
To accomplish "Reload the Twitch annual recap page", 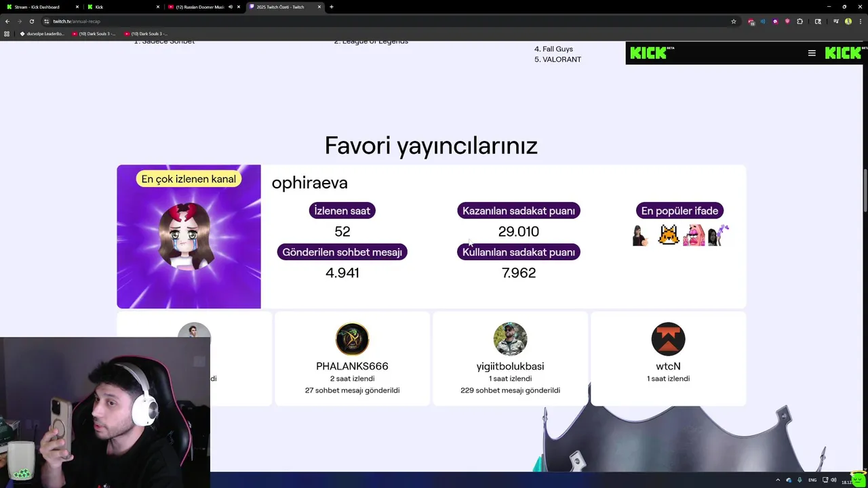I will 31,21.
